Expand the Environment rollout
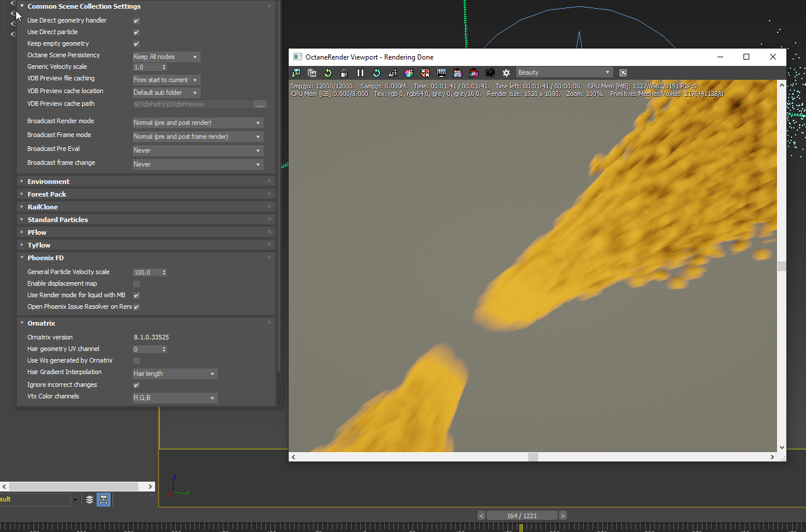The image size is (806, 532). 22,181
